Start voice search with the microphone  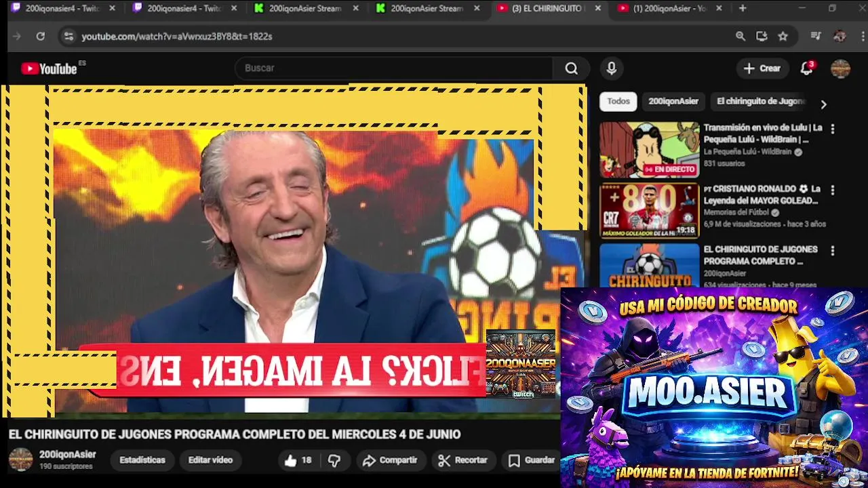click(611, 68)
